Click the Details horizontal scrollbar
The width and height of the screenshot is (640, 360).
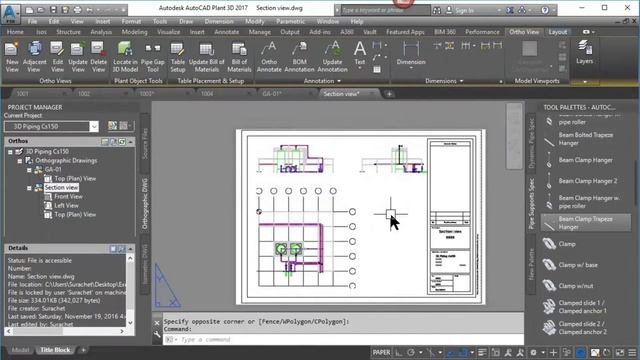tap(39, 331)
